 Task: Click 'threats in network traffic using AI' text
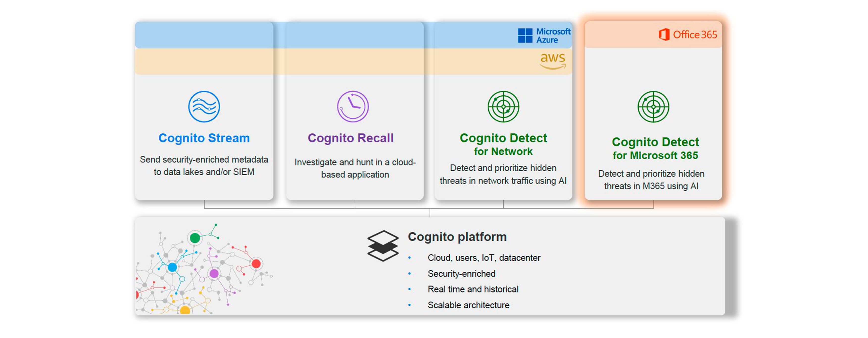pyautogui.click(x=503, y=181)
